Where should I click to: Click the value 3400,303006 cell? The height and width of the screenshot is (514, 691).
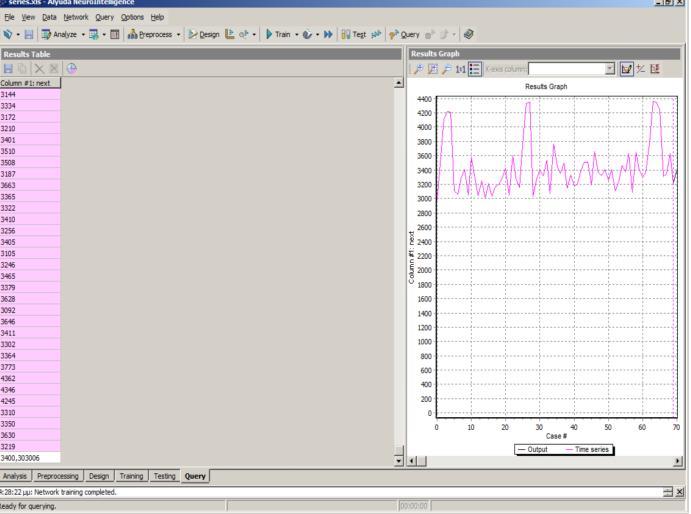pos(30,458)
